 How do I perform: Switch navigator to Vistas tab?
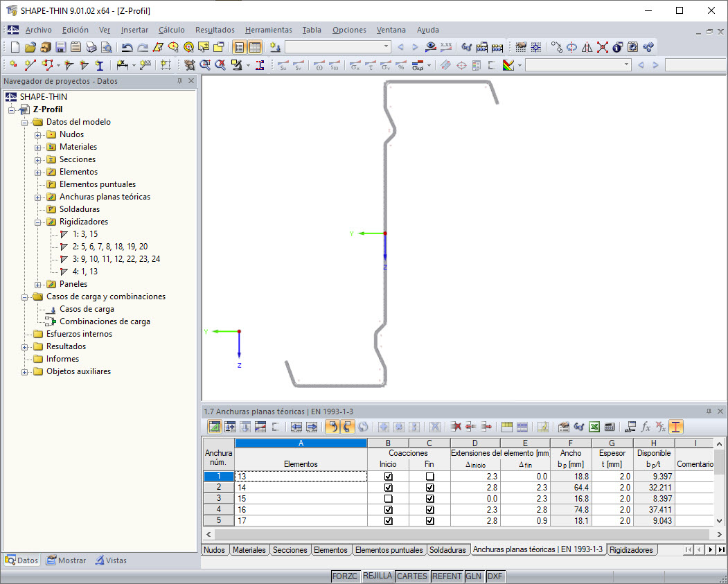[x=111, y=560]
